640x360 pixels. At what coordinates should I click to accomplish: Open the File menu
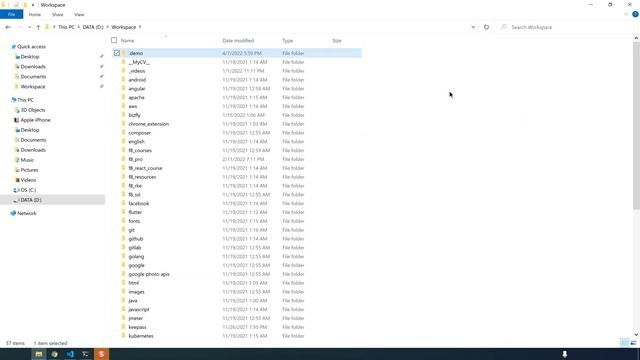pyautogui.click(x=11, y=14)
